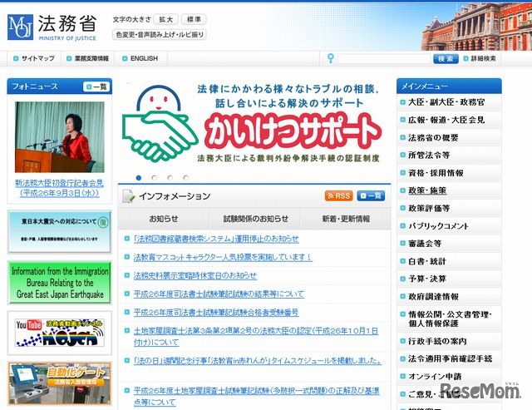
Task: Open 新法務大臣初登庁記者会見 news link
Action: tap(59, 188)
